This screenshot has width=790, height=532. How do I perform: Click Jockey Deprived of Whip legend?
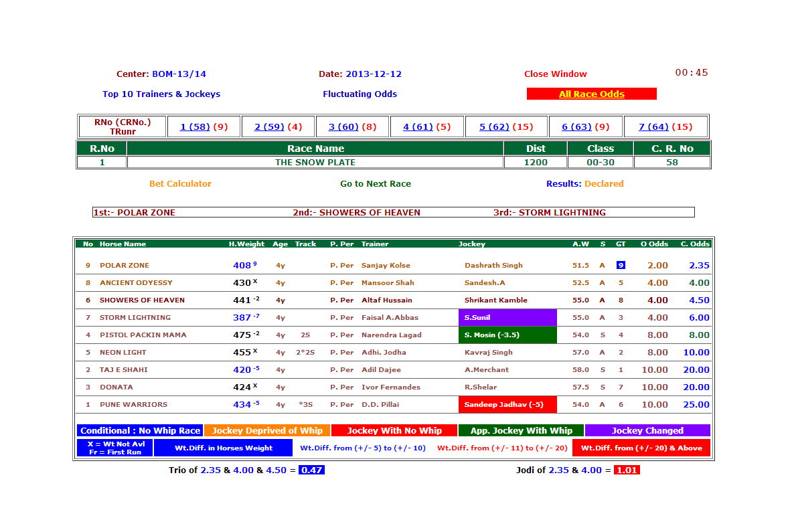tap(267, 431)
